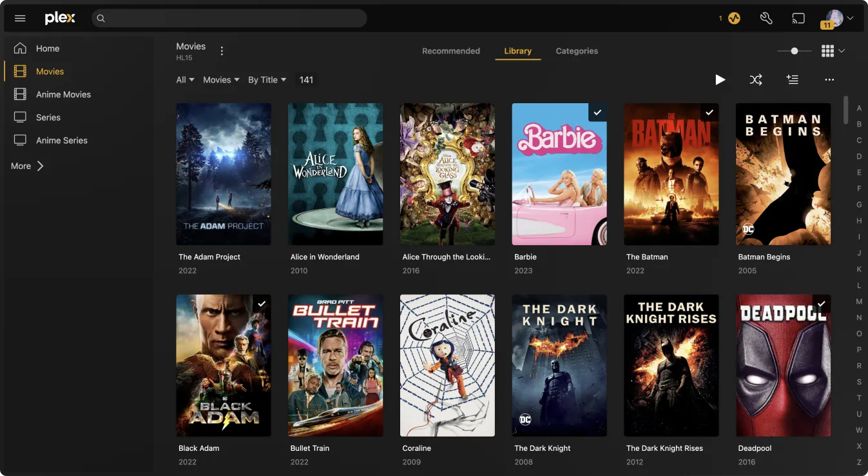Open the By Title sort dropdown
Image resolution: width=868 pixels, height=476 pixels.
267,80
